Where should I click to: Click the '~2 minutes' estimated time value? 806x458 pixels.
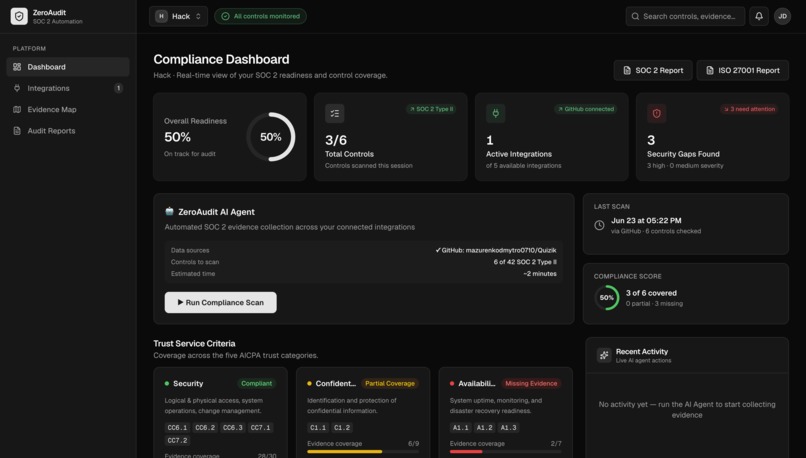pos(540,274)
